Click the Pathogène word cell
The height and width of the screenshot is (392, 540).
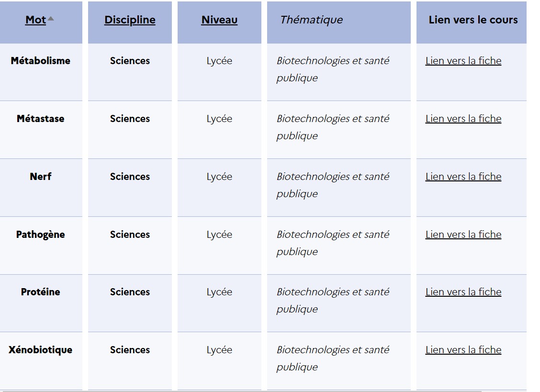(x=41, y=235)
